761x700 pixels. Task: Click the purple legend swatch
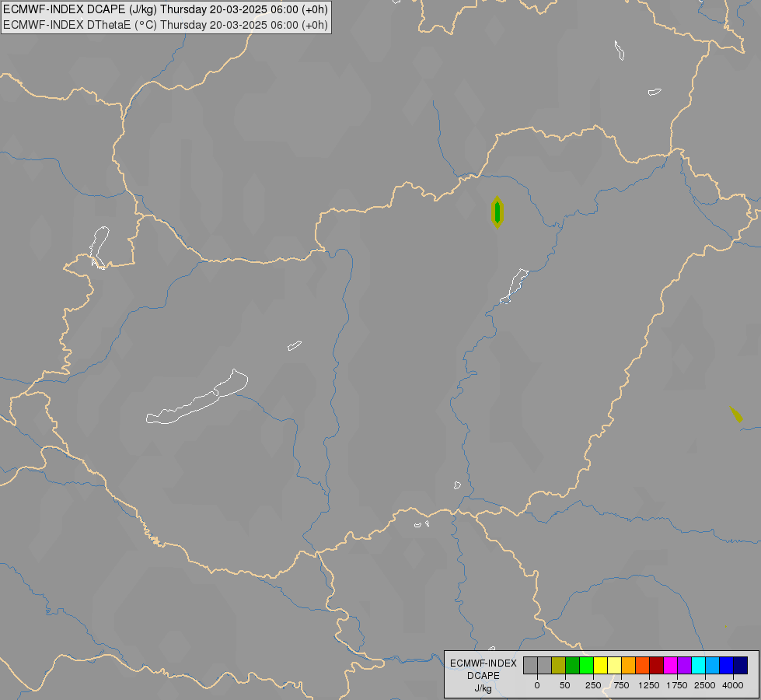click(685, 666)
